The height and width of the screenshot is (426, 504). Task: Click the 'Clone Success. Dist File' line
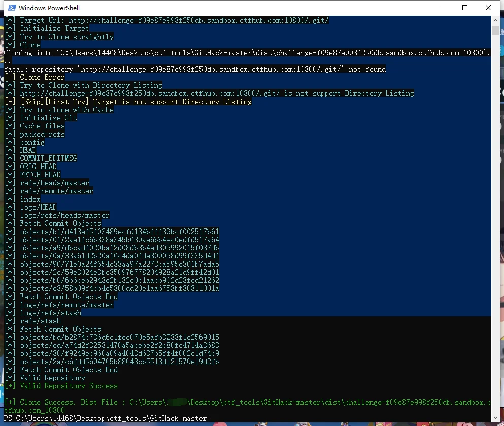[x=244, y=402]
